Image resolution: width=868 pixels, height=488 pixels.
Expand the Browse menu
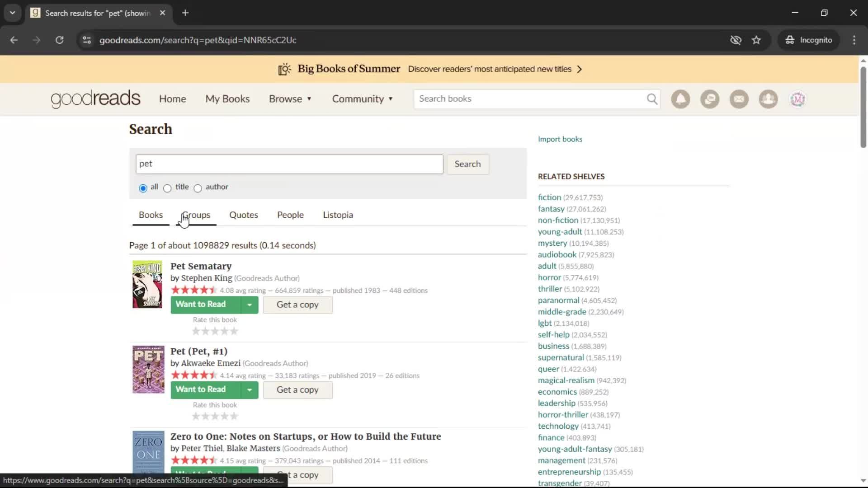(x=290, y=99)
